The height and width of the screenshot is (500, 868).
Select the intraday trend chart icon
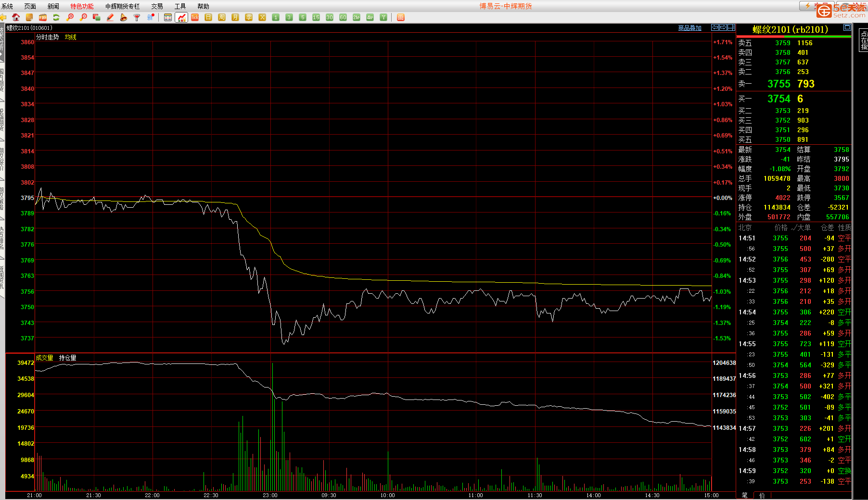181,17
